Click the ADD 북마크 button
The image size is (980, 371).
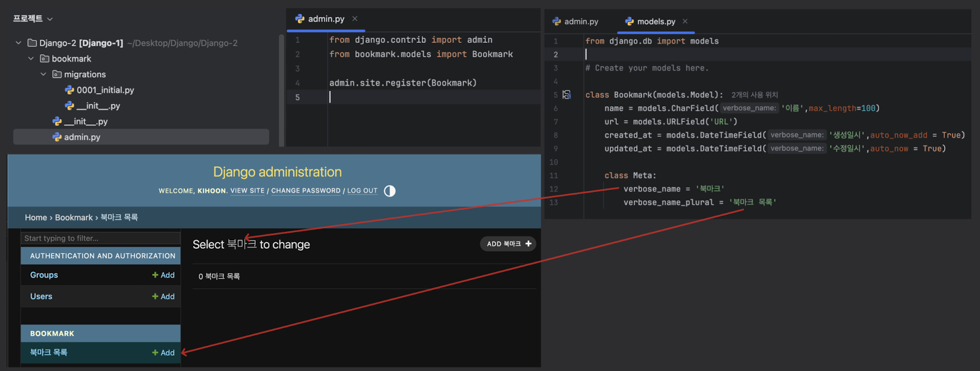pos(508,244)
